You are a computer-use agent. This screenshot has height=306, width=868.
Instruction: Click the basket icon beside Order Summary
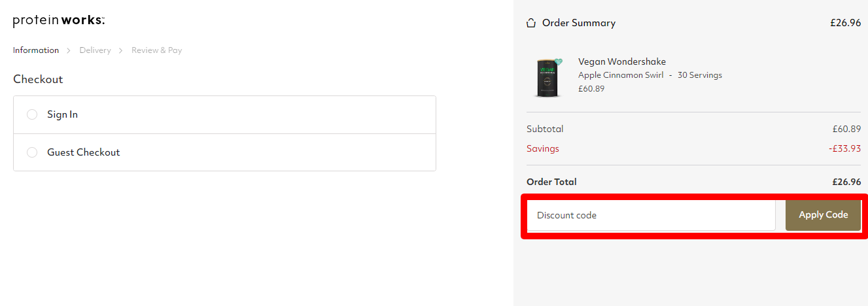pos(531,24)
